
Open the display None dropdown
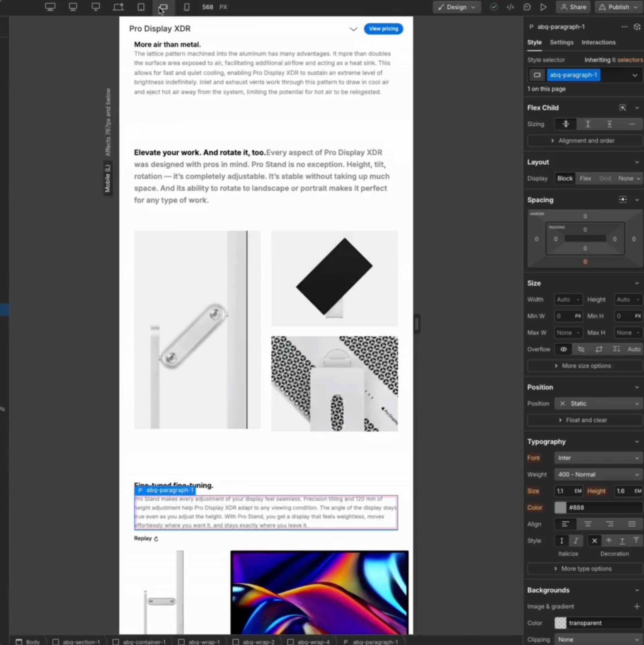pos(629,178)
